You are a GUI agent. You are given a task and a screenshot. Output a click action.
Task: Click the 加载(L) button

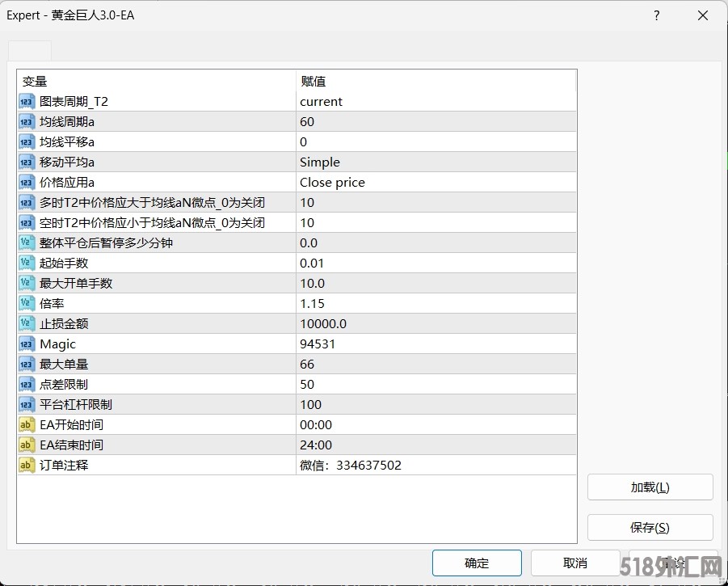click(650, 487)
